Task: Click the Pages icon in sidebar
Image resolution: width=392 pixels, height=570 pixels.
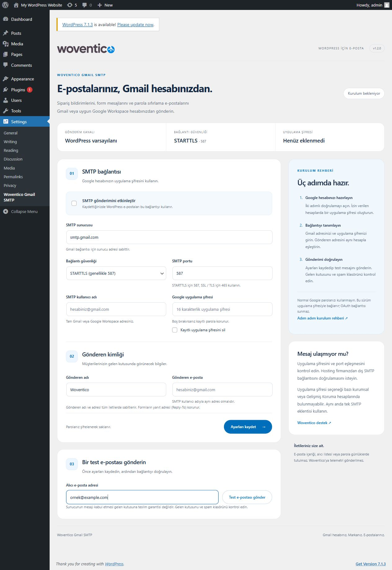Action: coord(6,54)
